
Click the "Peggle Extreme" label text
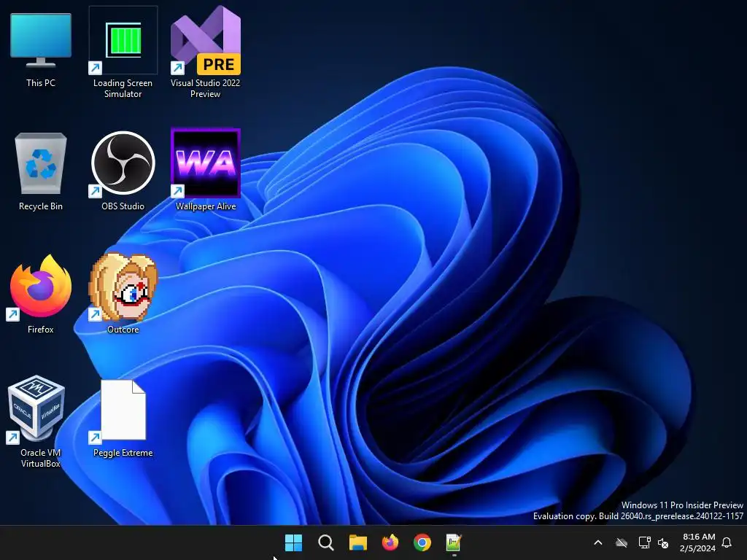pyautogui.click(x=123, y=453)
